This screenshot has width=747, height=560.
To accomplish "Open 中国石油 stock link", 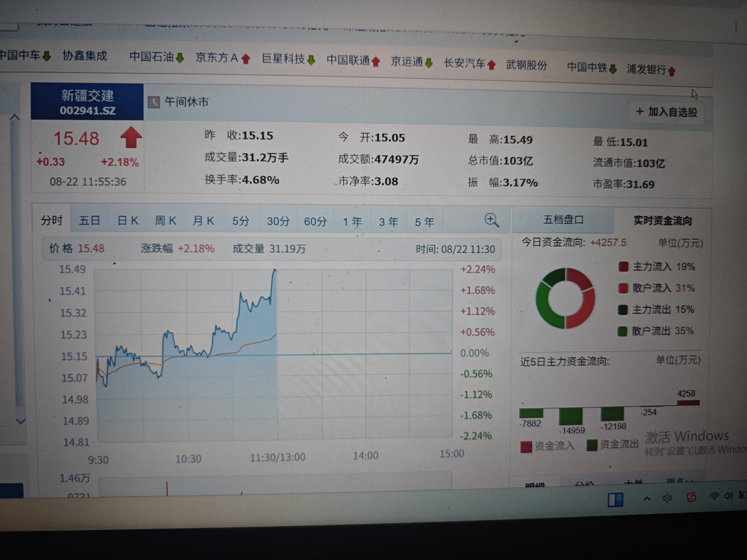I will (x=151, y=57).
